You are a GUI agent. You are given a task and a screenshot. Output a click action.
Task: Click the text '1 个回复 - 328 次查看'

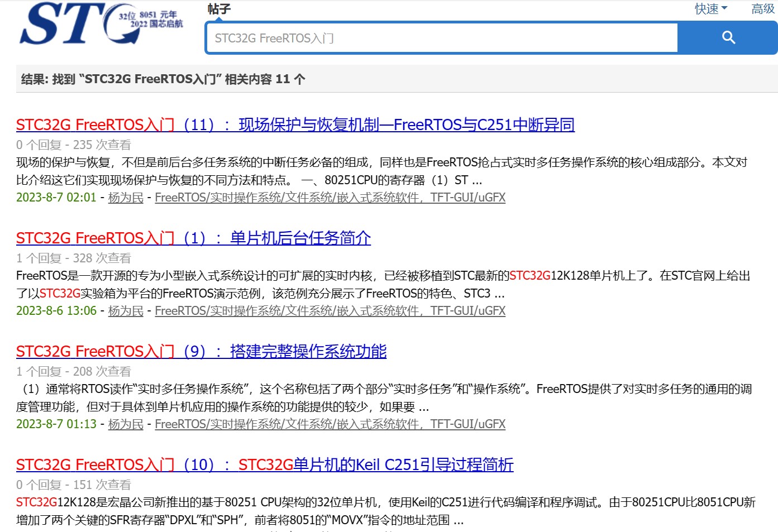click(74, 258)
